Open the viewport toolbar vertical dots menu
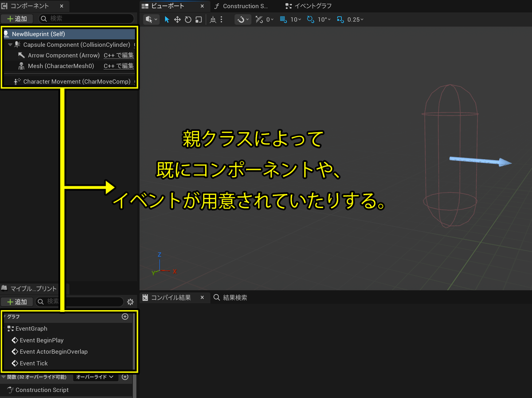The width and height of the screenshot is (532, 398). point(221,20)
